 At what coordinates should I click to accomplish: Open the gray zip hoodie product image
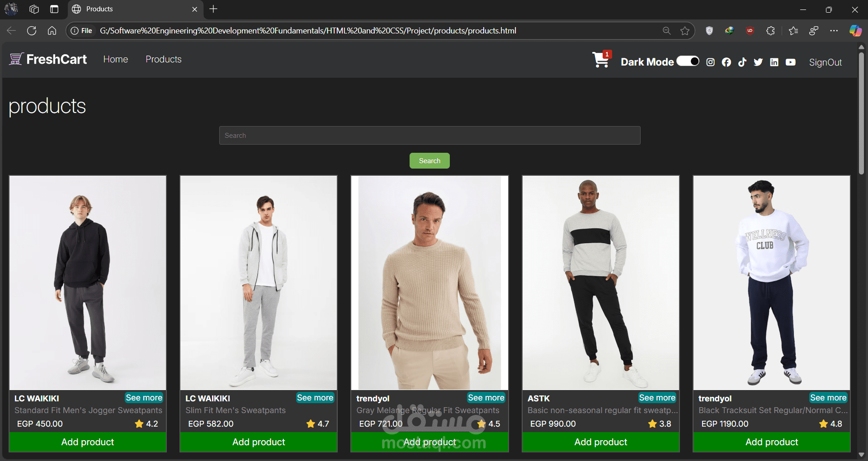click(x=259, y=283)
